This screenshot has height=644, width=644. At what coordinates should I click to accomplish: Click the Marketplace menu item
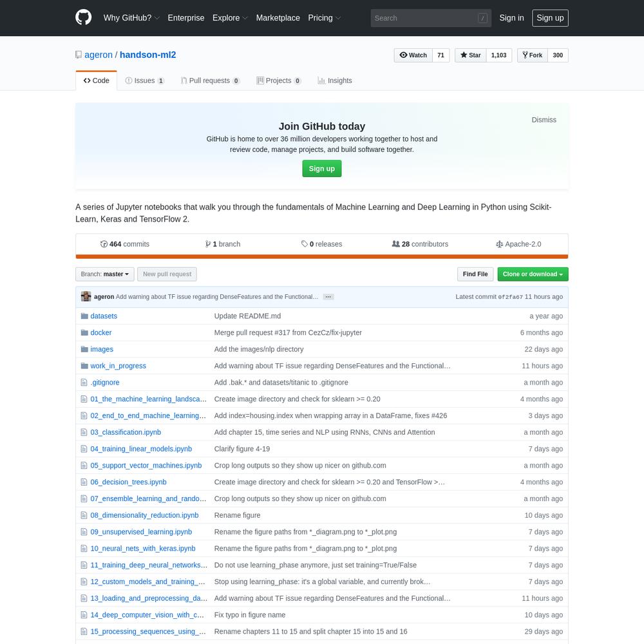pos(278,17)
